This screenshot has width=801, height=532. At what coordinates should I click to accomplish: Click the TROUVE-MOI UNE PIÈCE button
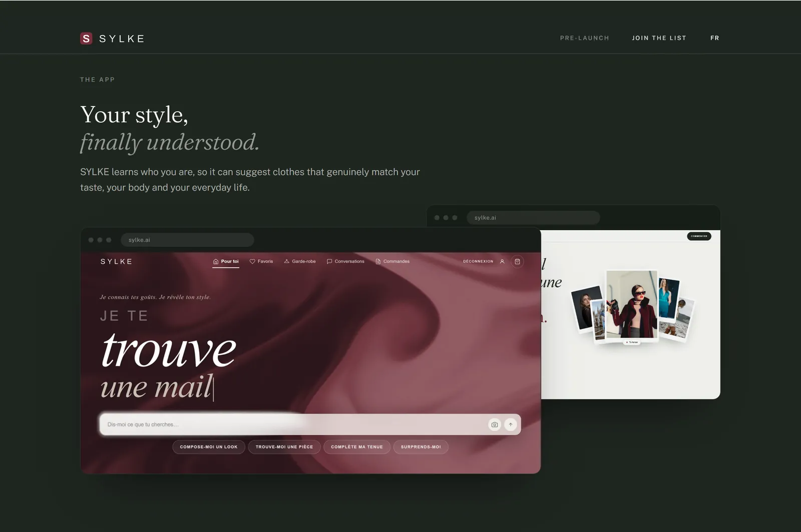(x=284, y=447)
